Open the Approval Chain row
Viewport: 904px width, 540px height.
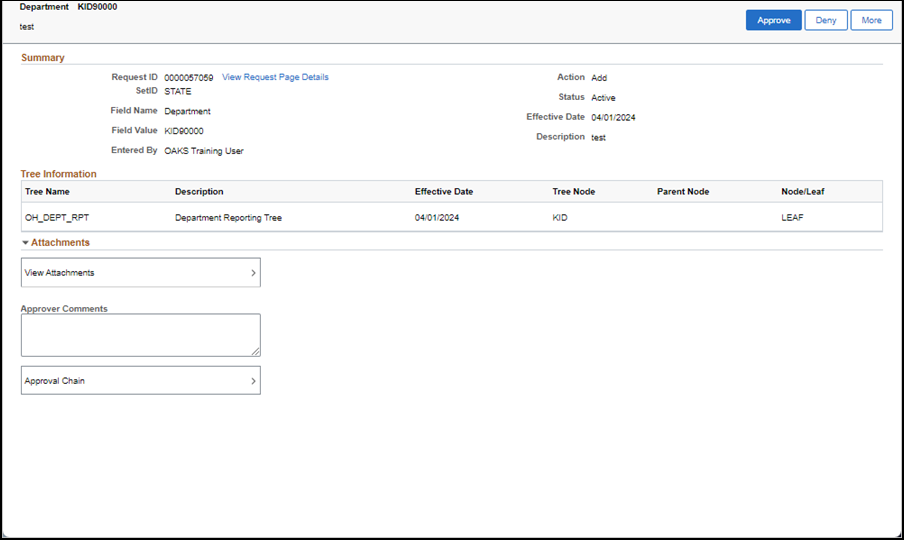point(140,380)
